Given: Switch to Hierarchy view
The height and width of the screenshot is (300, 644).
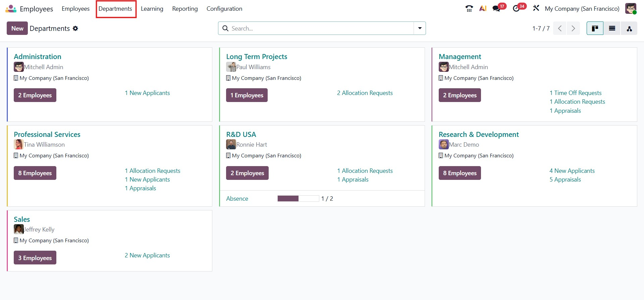Looking at the screenshot, I should tap(629, 29).
